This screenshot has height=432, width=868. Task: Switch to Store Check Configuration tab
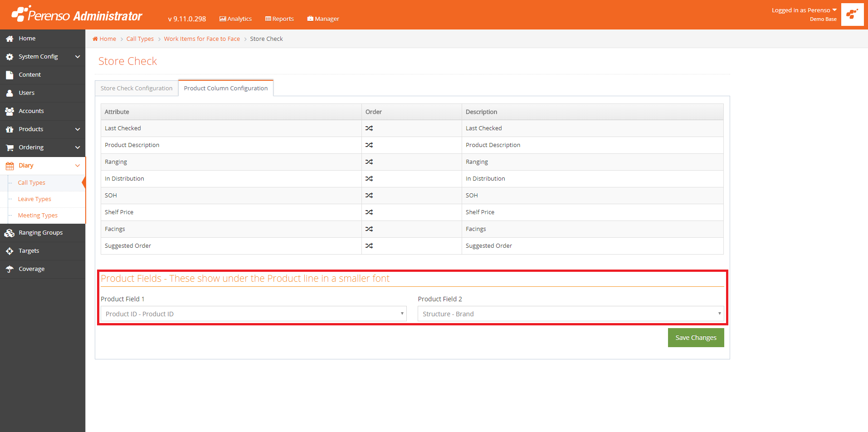(x=137, y=88)
